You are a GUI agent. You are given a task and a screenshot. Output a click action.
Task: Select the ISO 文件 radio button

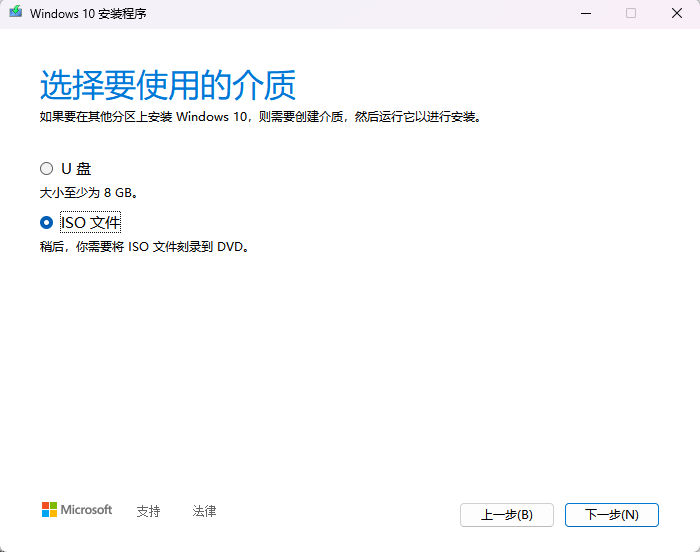[x=46, y=222]
